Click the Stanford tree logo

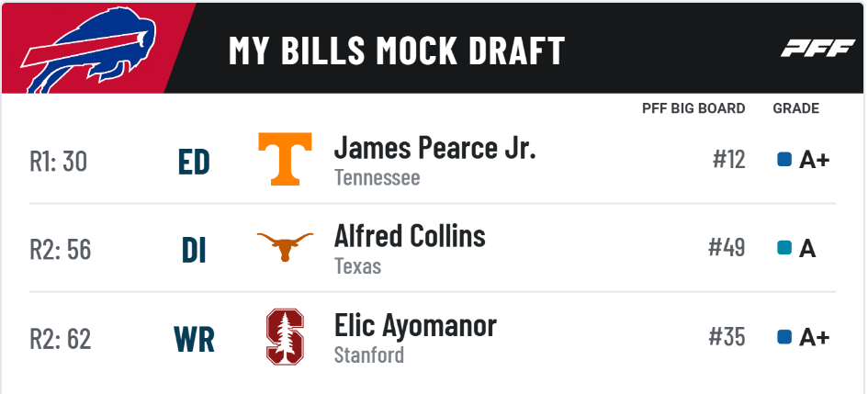285,337
